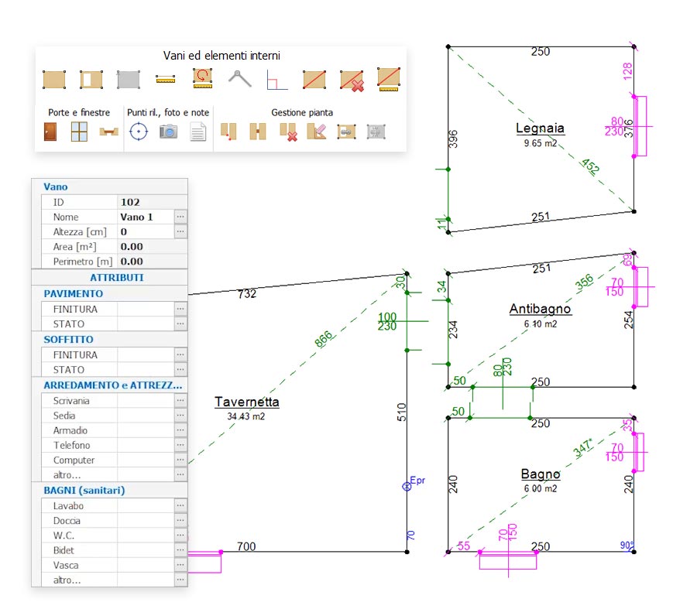Screen dimensions: 697x616
Task: Click the Epr reference point marker
Action: click(407, 486)
